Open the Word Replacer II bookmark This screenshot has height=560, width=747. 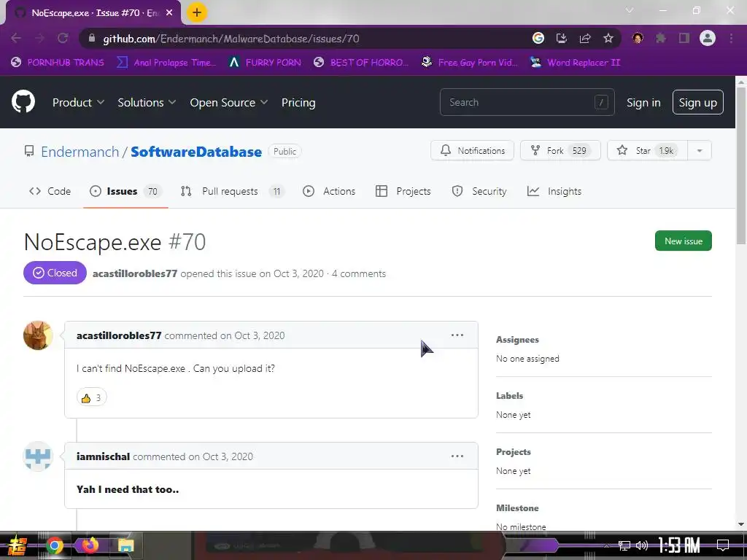pos(576,63)
